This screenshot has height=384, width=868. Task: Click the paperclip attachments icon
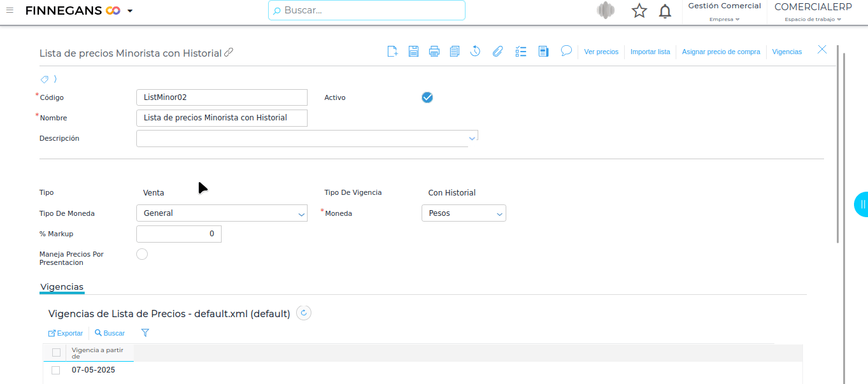click(x=497, y=52)
